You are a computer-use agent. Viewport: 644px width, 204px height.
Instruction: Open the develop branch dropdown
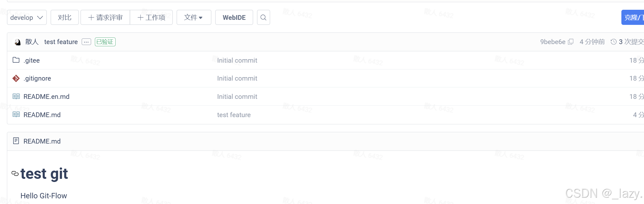click(x=27, y=17)
